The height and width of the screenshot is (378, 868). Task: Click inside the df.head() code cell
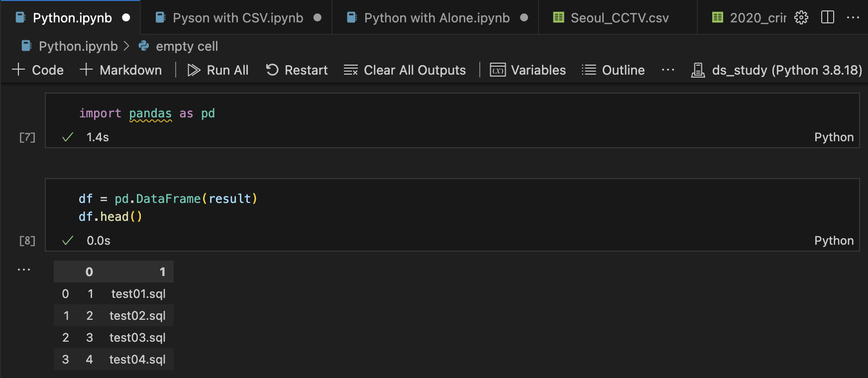[348, 208]
